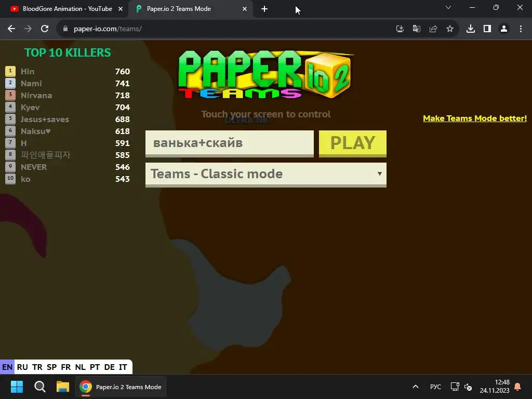Open the Teams - Classic mode dropdown
The height and width of the screenshot is (399, 532).
pyautogui.click(x=265, y=175)
